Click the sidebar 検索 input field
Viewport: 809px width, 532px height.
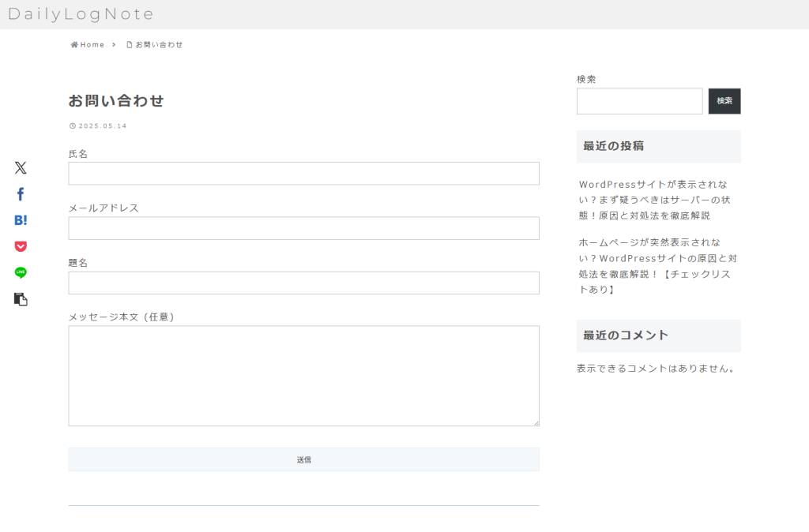tap(639, 101)
